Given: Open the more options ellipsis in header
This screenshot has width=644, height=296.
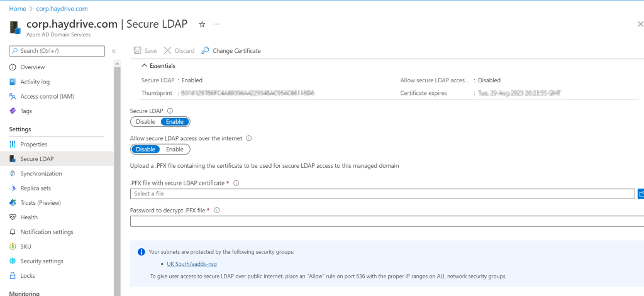Looking at the screenshot, I should click(x=217, y=25).
